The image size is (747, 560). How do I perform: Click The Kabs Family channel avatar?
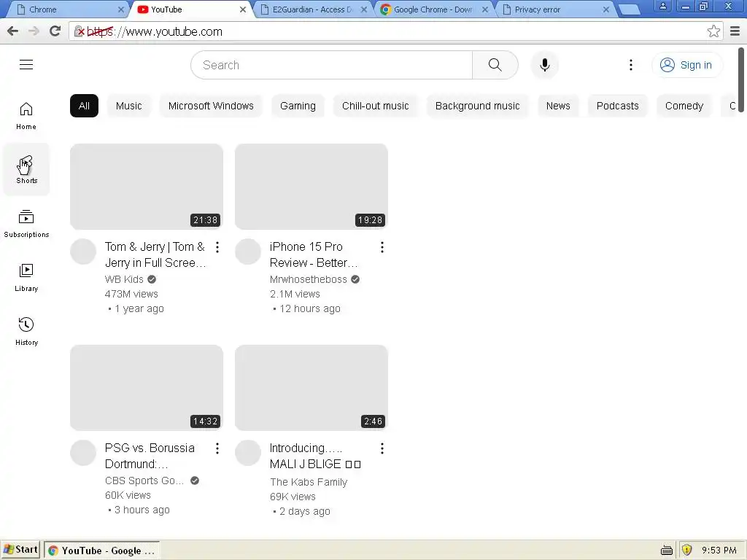tap(248, 453)
